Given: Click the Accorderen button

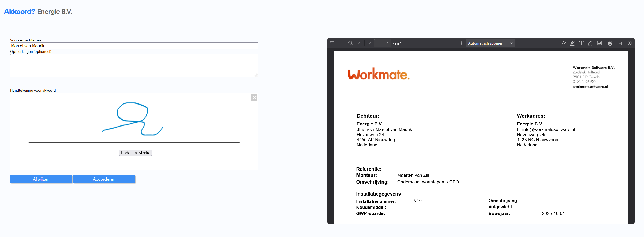Looking at the screenshot, I should 104,179.
